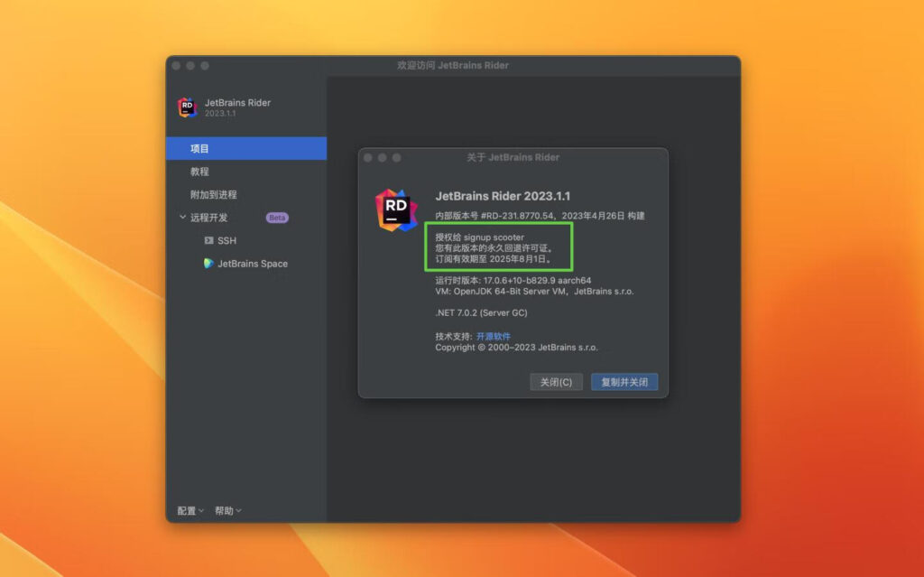The height and width of the screenshot is (577, 924).
Task: Switch to the 教程 section
Action: point(199,172)
